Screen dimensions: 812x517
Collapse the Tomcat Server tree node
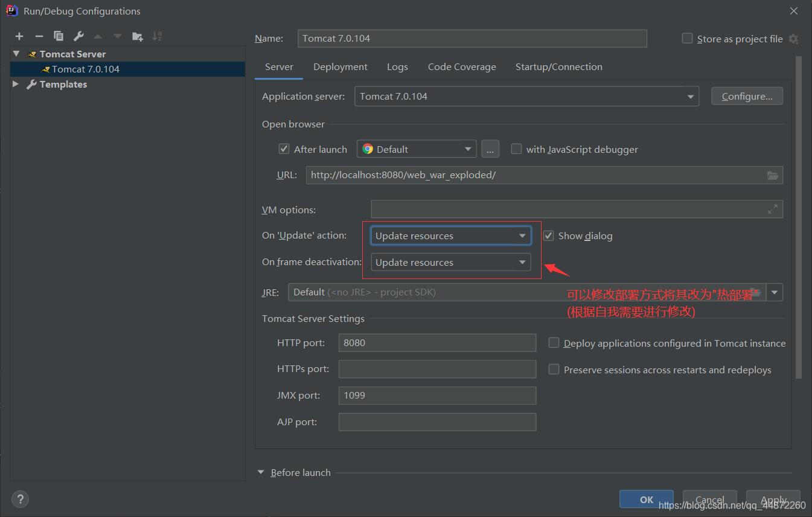[16, 54]
